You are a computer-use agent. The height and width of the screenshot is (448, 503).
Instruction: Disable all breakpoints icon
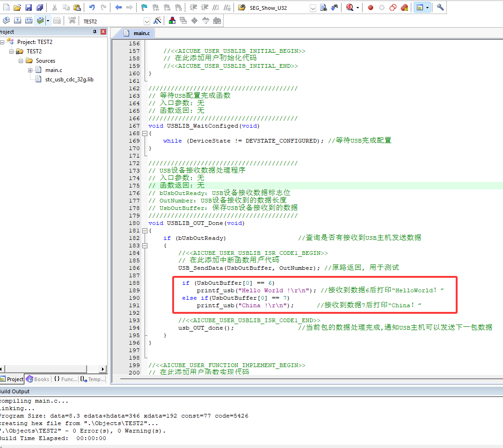coord(393,7)
